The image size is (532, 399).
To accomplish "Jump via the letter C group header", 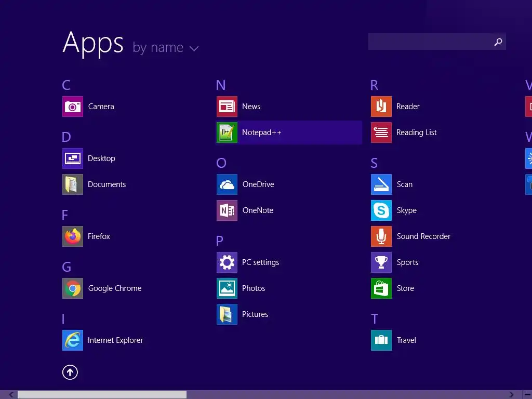I will [x=66, y=85].
